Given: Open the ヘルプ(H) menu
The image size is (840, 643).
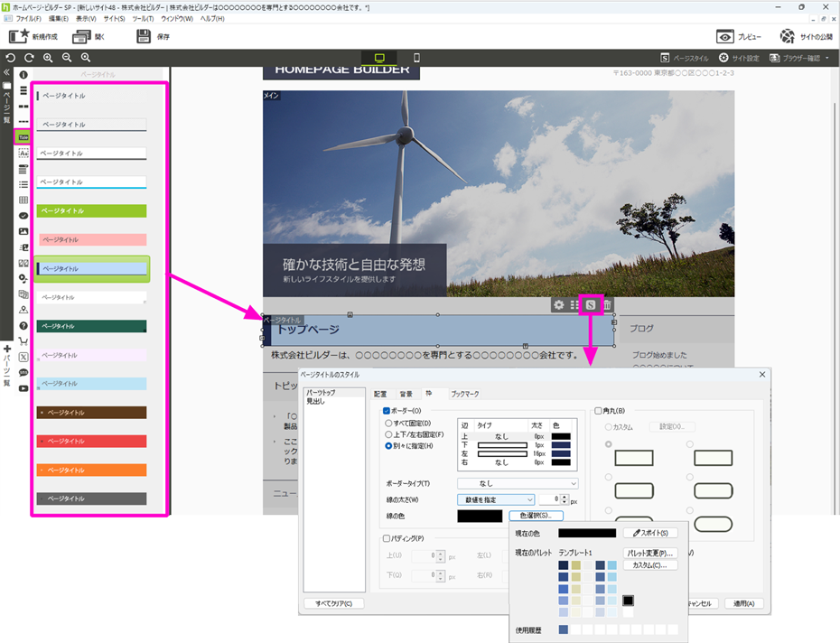Looking at the screenshot, I should click(212, 19).
